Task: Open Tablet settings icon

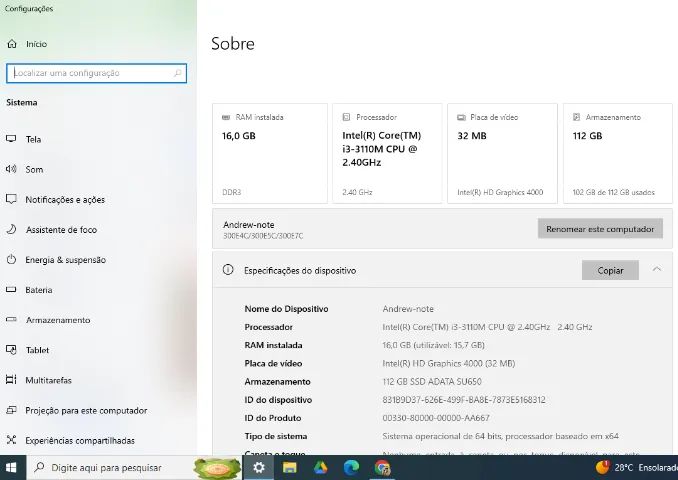Action: [11, 350]
